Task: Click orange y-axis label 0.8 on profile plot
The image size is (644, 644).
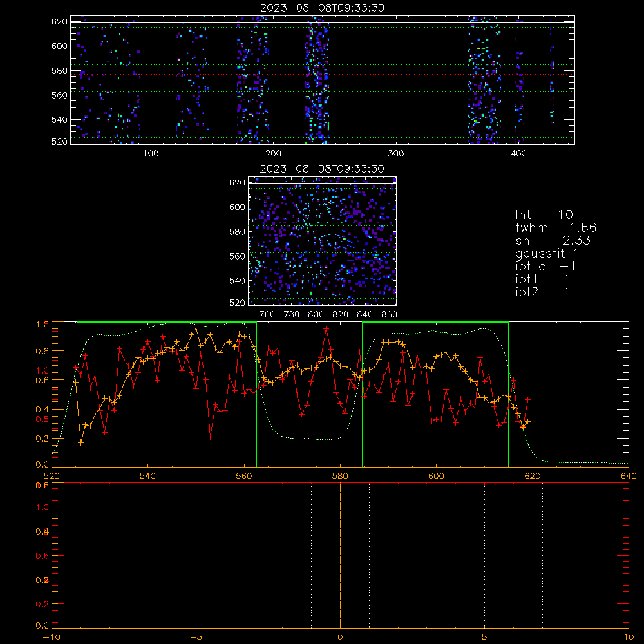Action: (x=43, y=351)
